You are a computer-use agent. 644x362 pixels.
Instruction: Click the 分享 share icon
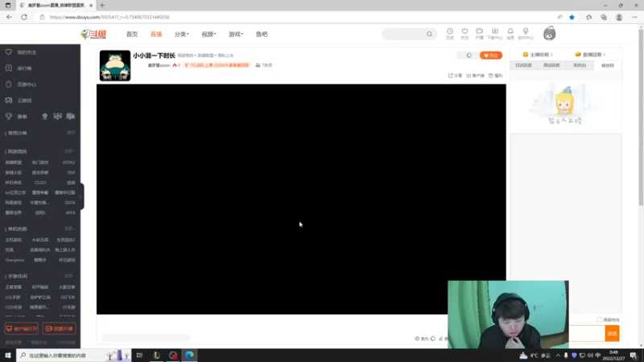click(455, 76)
